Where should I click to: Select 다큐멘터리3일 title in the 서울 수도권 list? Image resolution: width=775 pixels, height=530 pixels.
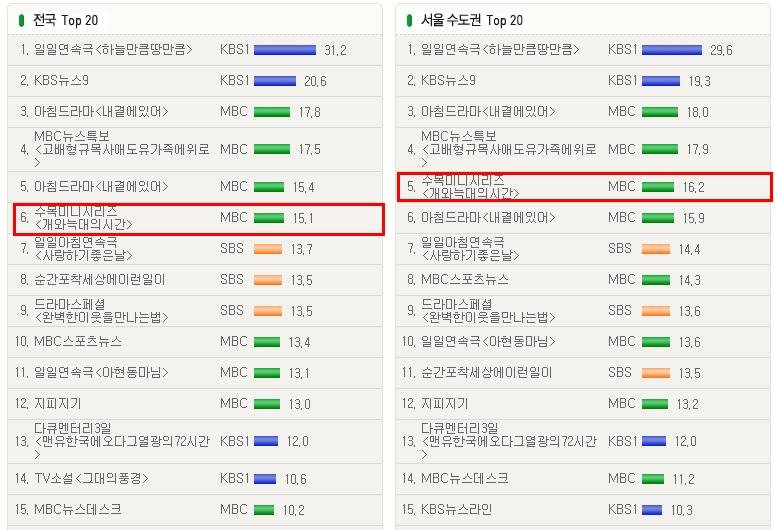509,441
